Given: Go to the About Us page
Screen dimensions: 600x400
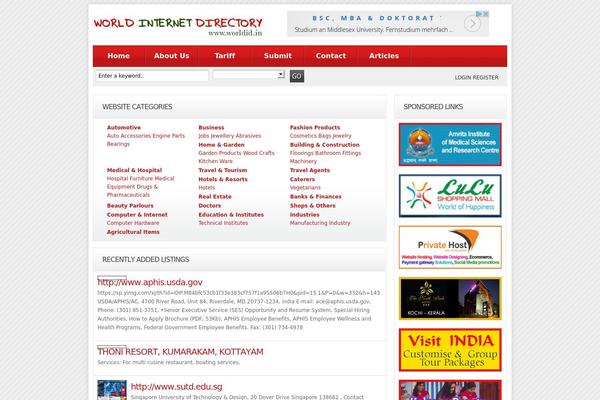Looking at the screenshot, I should coord(171,56).
